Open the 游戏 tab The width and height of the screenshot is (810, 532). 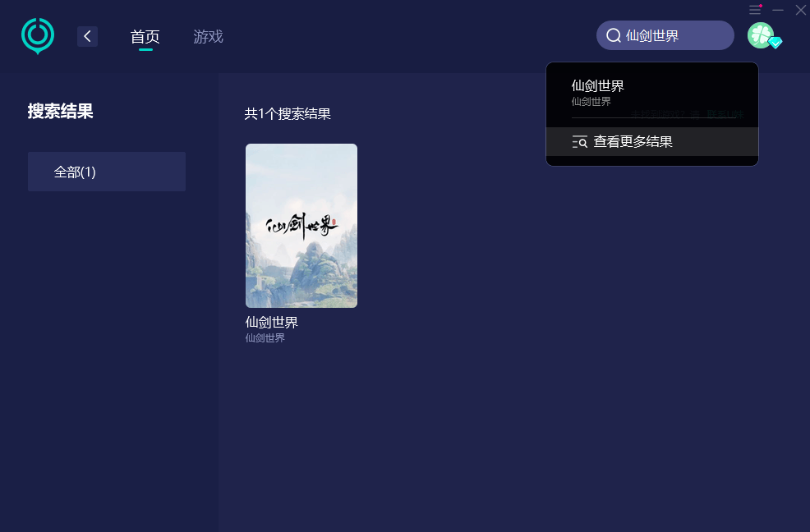(x=208, y=36)
